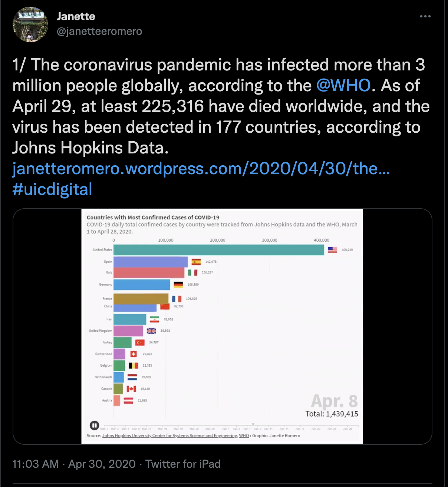This screenshot has width=448, height=487.
Task: Click the Turkey flag icon
Action: coord(140,342)
